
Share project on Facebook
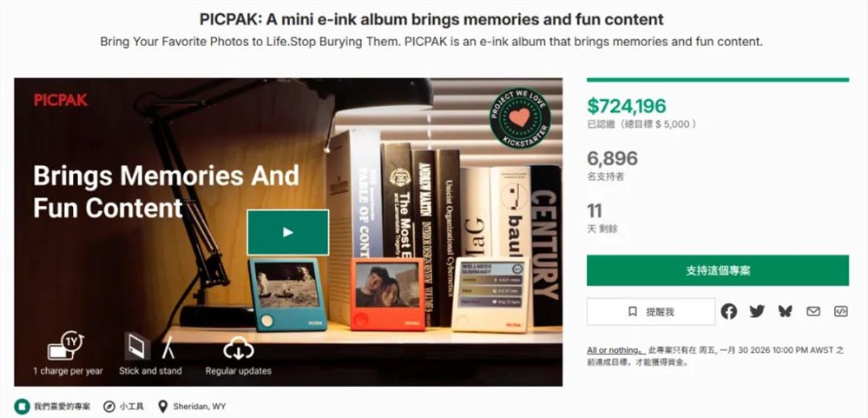click(729, 311)
